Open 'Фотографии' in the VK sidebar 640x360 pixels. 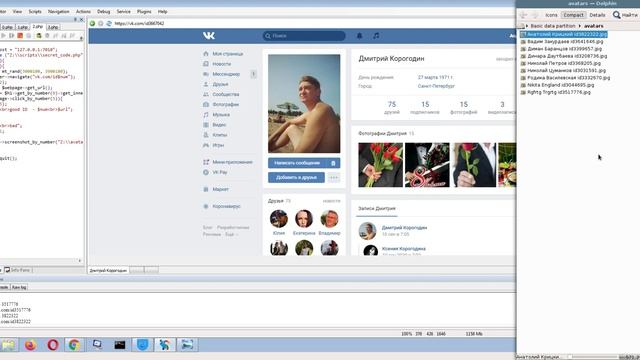pyautogui.click(x=221, y=104)
